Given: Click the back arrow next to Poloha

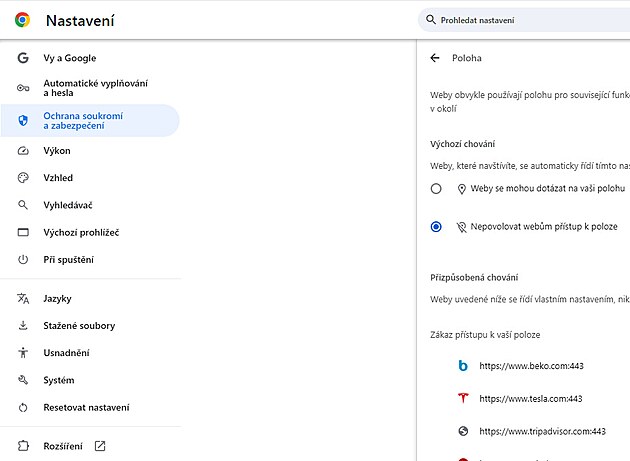Looking at the screenshot, I should pyautogui.click(x=434, y=58).
